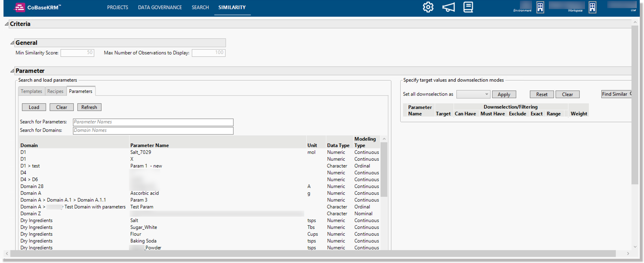Click the Exact column header

click(536, 114)
